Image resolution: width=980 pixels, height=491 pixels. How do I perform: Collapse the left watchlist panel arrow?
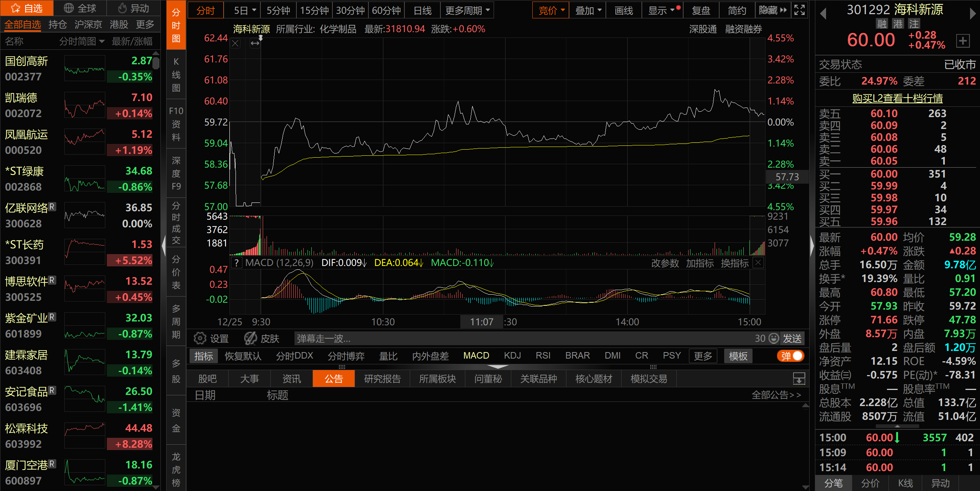tap(164, 245)
